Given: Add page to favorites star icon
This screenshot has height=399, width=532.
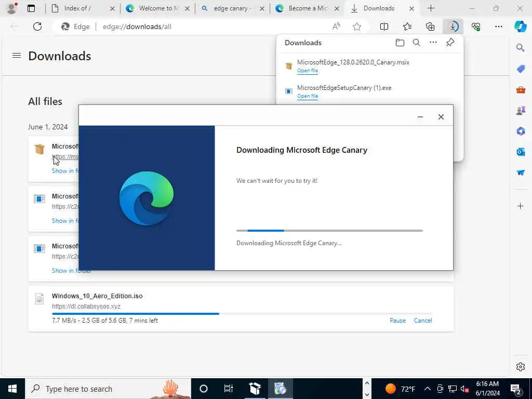Looking at the screenshot, I should [356, 26].
